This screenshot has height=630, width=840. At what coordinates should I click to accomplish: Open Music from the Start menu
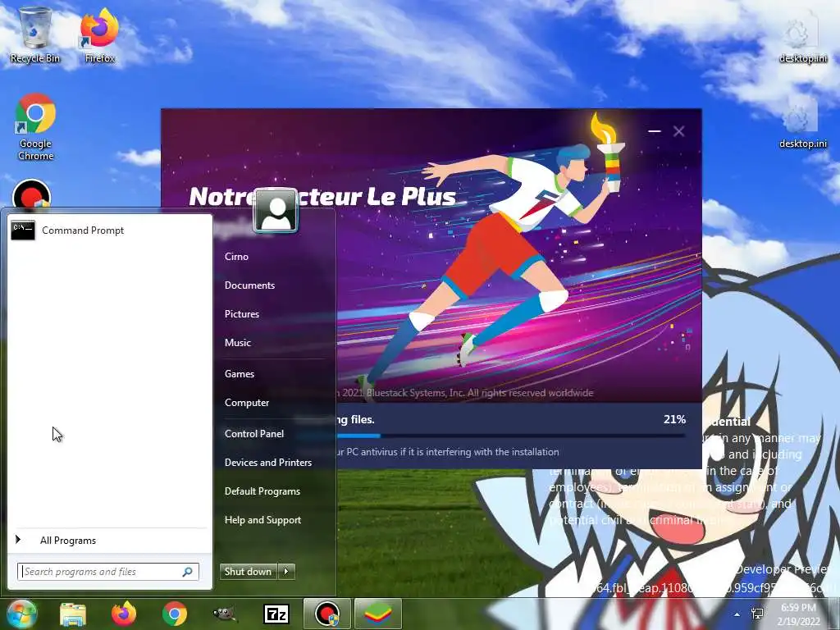(238, 343)
